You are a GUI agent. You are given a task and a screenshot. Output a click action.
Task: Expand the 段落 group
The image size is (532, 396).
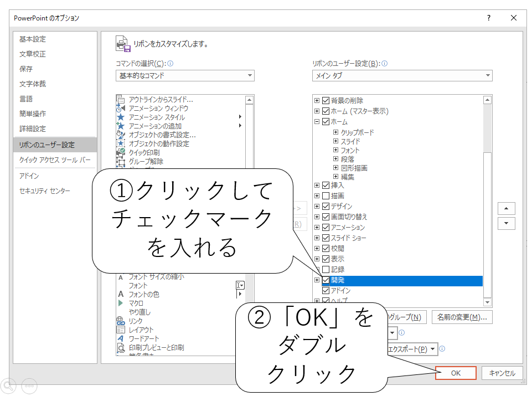coord(335,159)
